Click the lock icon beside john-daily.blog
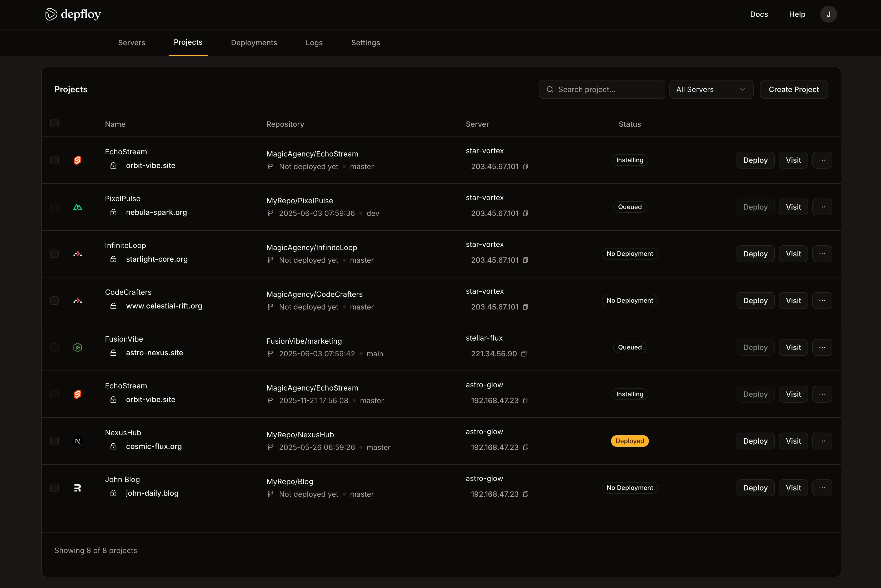Screen dimensions: 881x588 114,494
